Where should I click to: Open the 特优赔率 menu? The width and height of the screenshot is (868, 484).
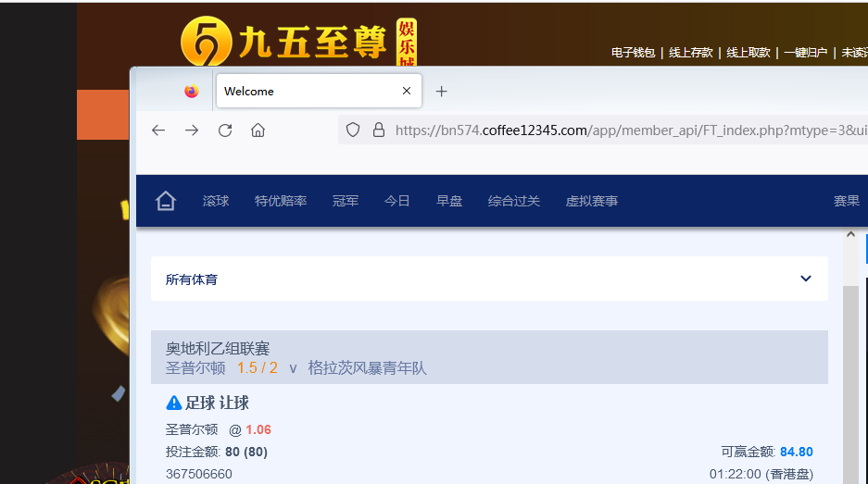(281, 201)
